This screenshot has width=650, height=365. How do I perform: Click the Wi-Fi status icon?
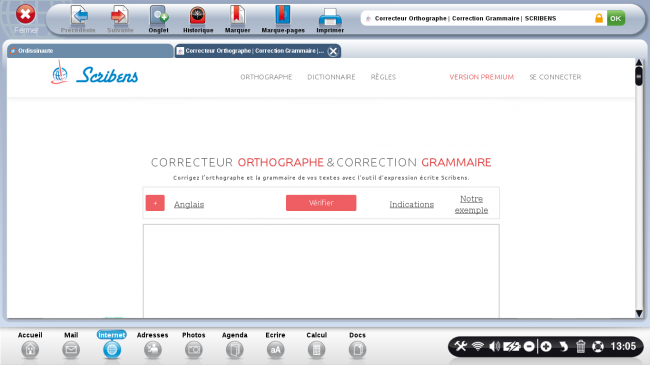click(478, 346)
